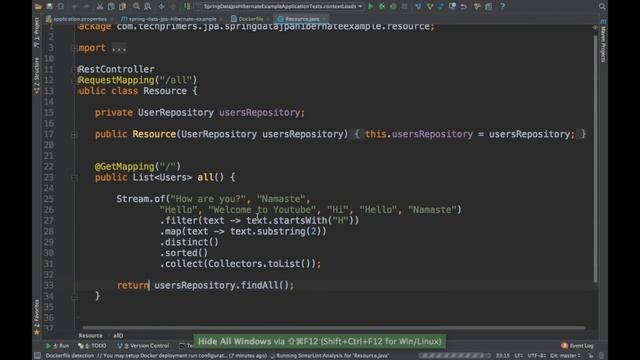The image size is (640, 360).
Task: Click the Search Everywhere magnifier icon
Action: coord(602,7)
